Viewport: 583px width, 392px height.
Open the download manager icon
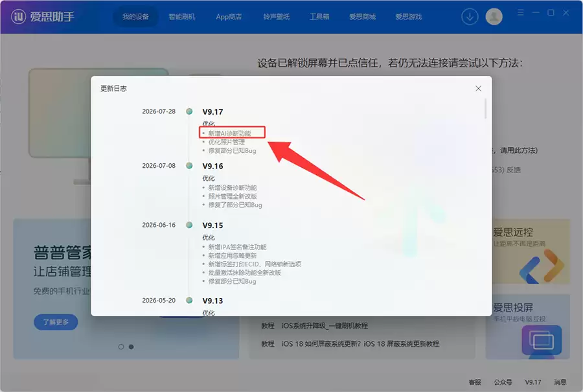click(470, 17)
